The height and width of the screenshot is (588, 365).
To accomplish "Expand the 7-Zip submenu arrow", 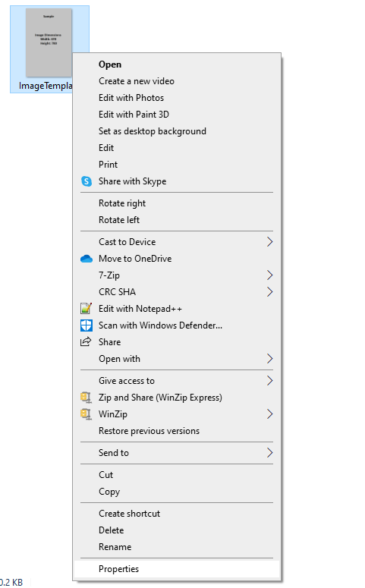I will point(269,275).
